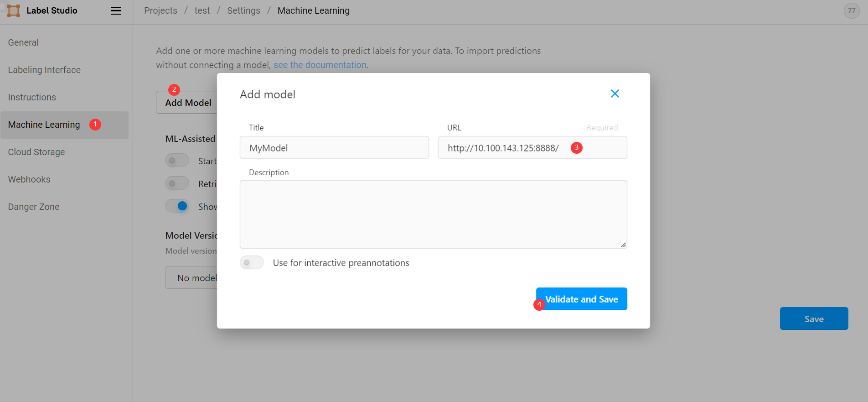
Task: Toggle Use for interactive preannotations
Action: [x=252, y=262]
